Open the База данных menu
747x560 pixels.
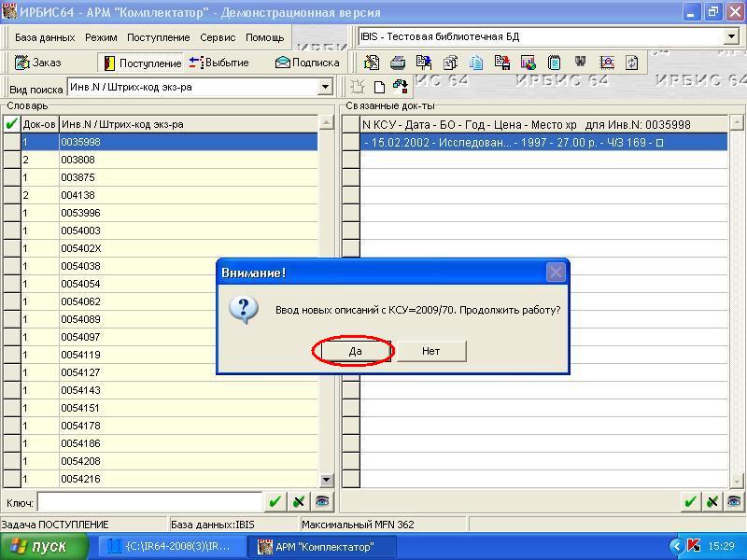point(44,37)
